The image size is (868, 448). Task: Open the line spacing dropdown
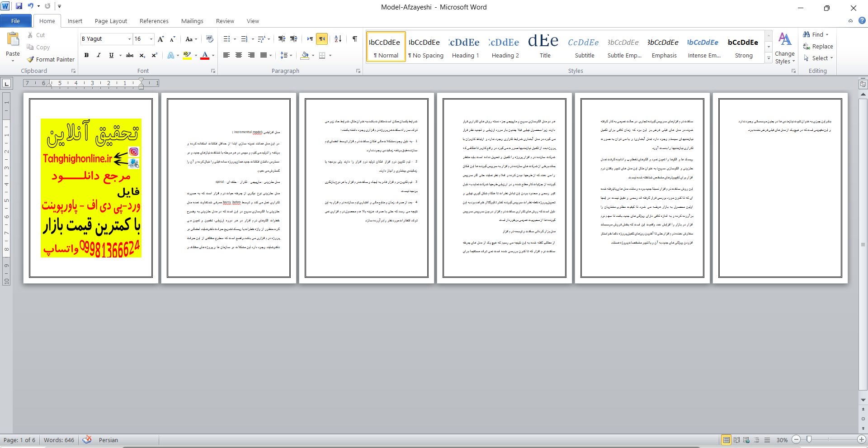[x=291, y=55]
